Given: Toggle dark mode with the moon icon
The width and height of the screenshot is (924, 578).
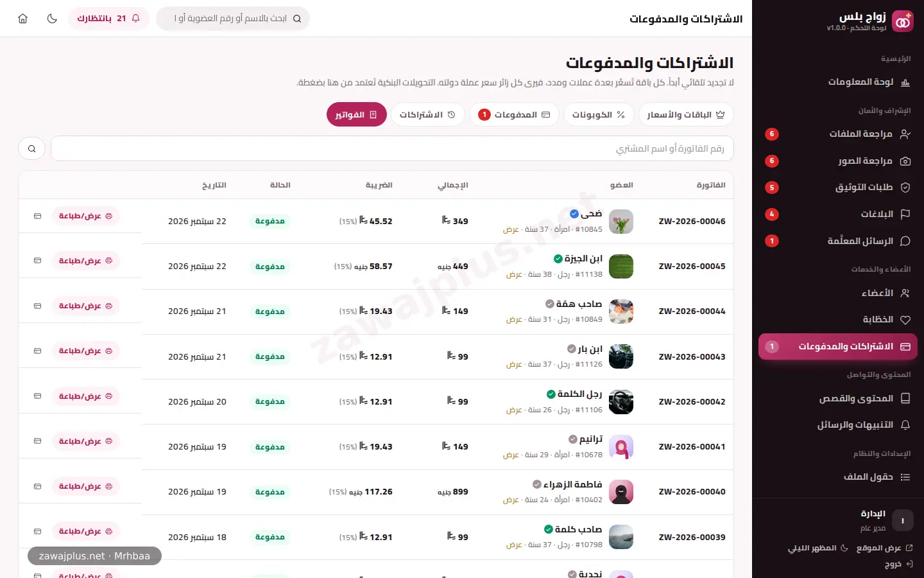Looking at the screenshot, I should 52,19.
